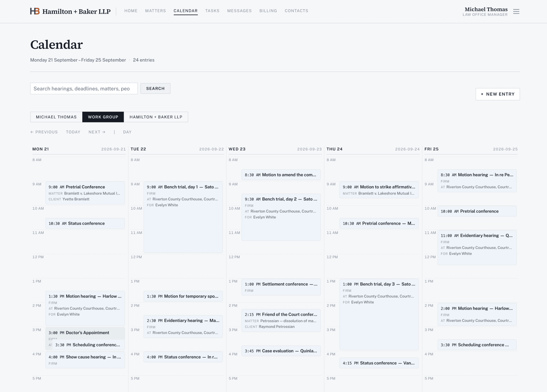Select the Calendar nav tab
Screen dimensions: 547x392
[x=185, y=11]
